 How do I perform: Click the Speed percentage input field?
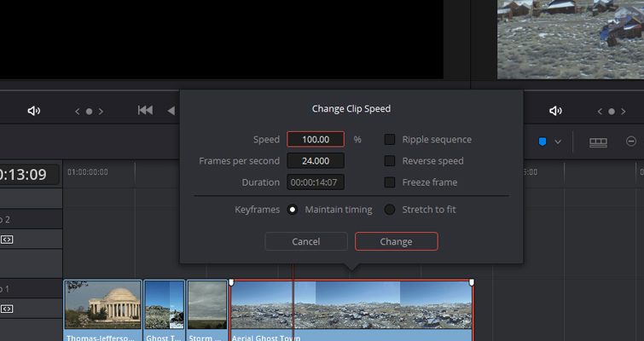click(x=316, y=140)
